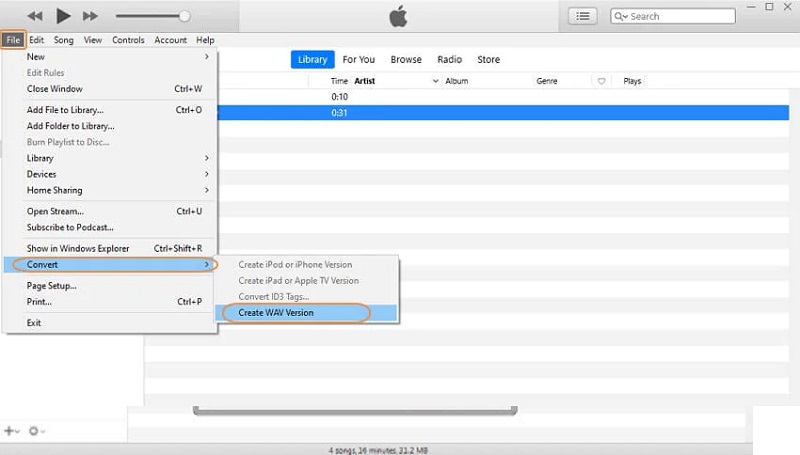Expand the Convert submenu

110,265
